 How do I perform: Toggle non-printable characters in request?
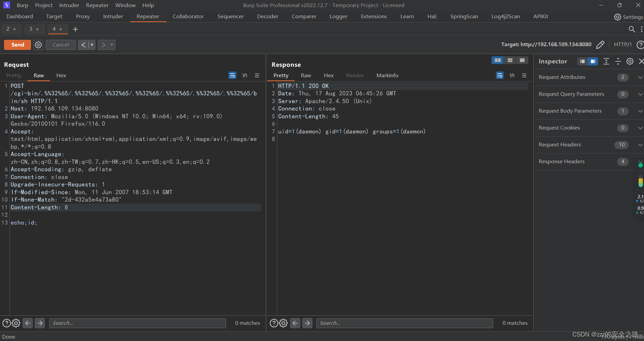[x=245, y=76]
